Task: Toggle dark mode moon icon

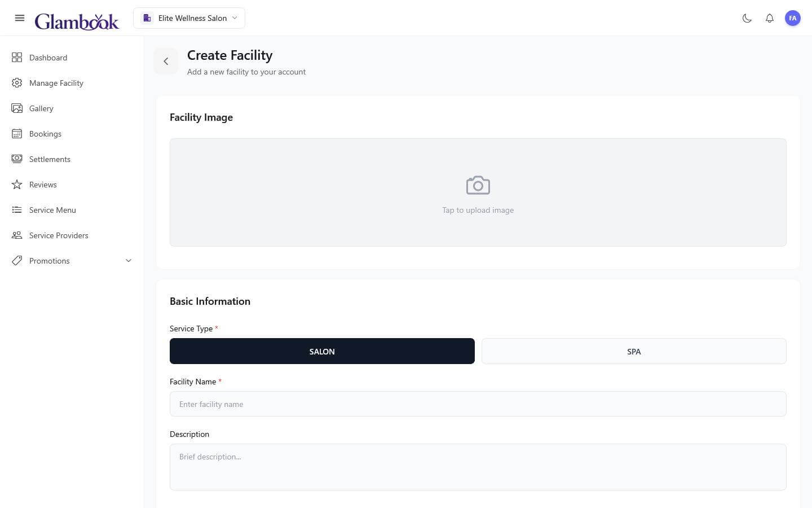Action: [x=747, y=18]
